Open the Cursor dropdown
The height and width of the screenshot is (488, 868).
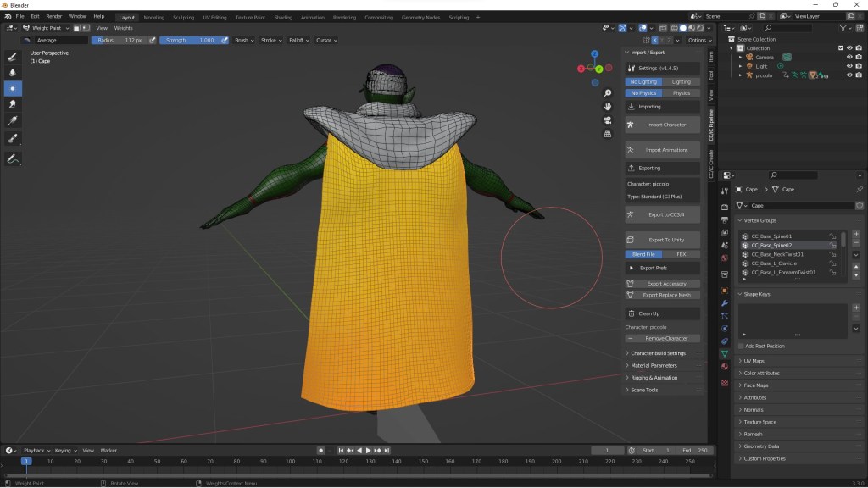[x=326, y=40]
